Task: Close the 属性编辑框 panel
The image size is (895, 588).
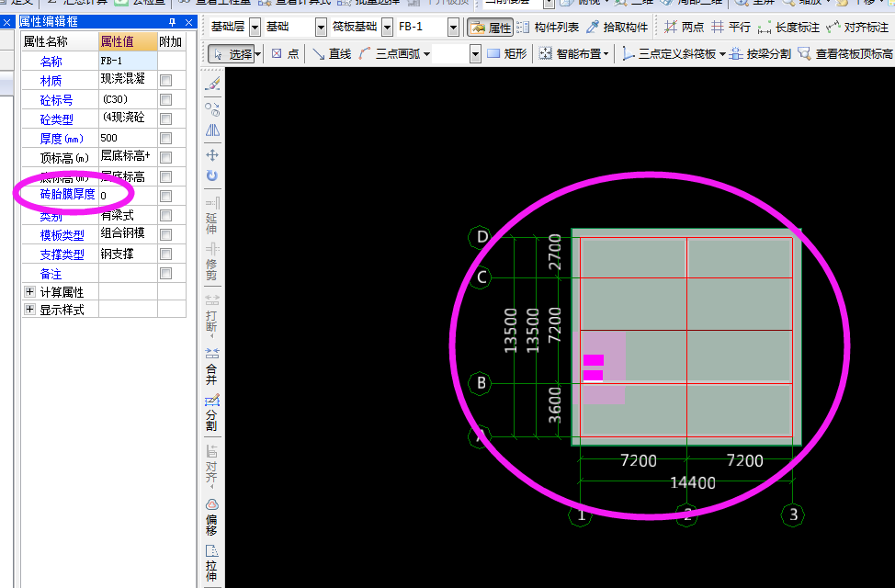Action: pyautogui.click(x=189, y=22)
